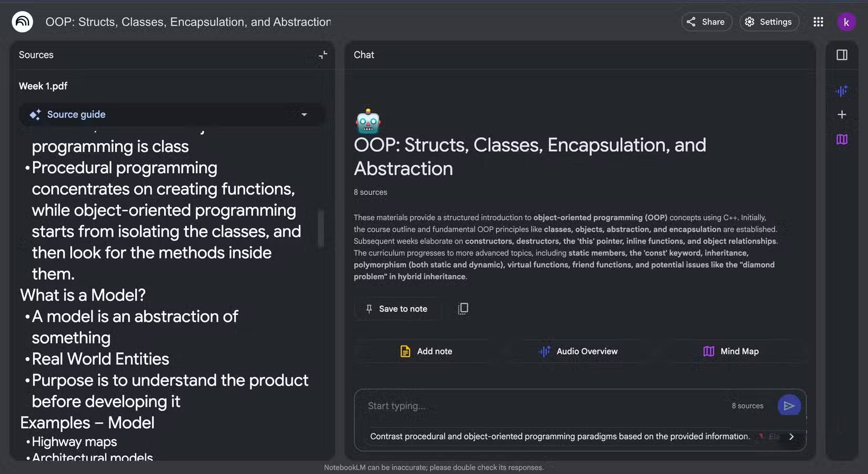Send the chat message
The height and width of the screenshot is (474, 868).
(x=789, y=406)
